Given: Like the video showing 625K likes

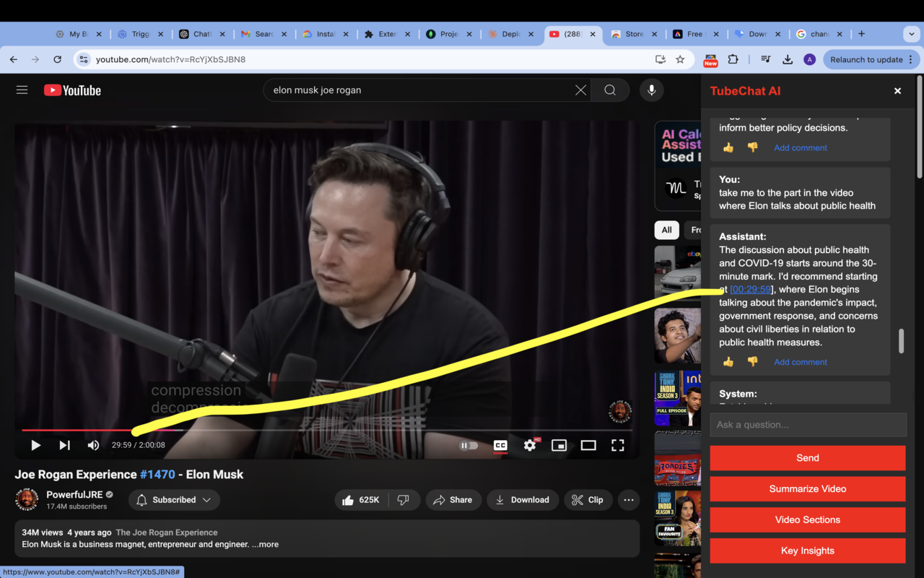Looking at the screenshot, I should click(x=362, y=500).
